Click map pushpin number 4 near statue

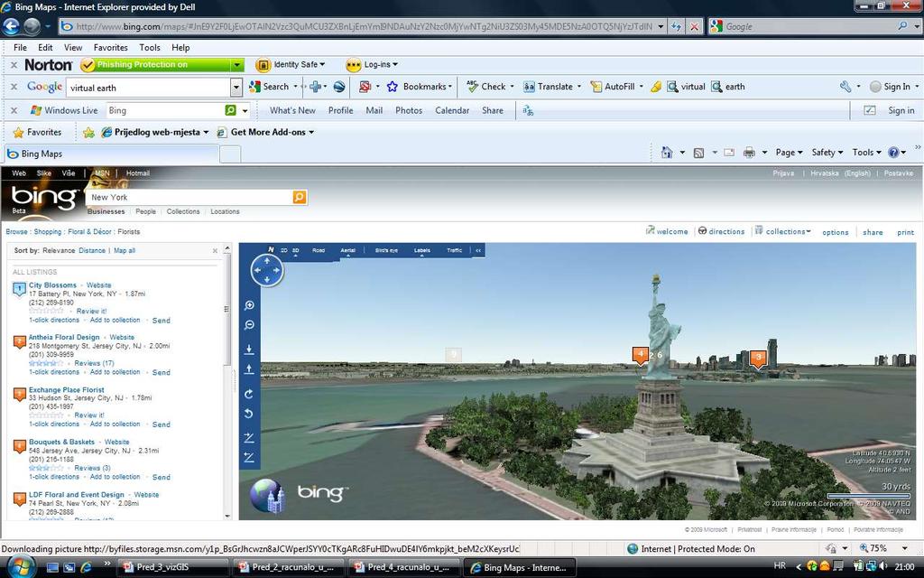point(641,355)
